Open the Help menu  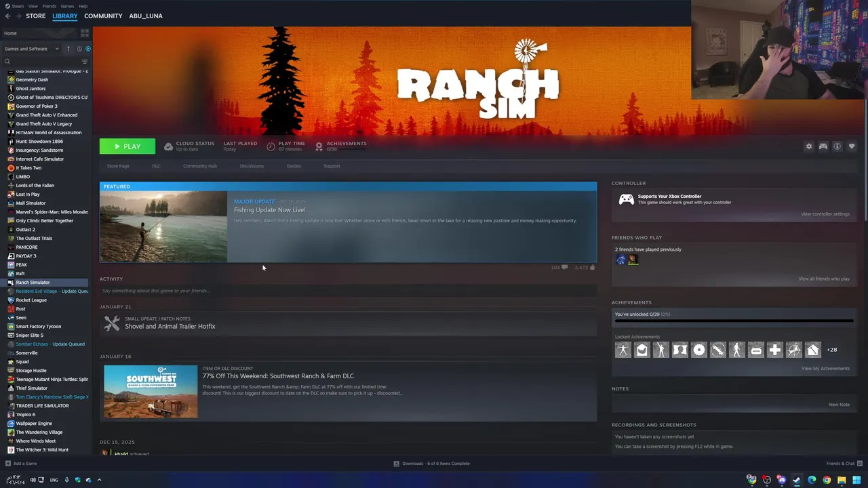(83, 6)
